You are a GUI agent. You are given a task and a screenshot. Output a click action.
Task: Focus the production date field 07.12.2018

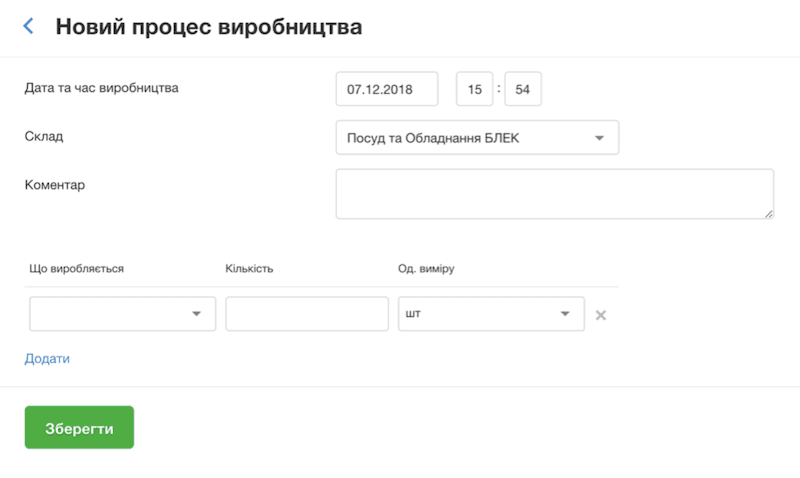[x=387, y=89]
